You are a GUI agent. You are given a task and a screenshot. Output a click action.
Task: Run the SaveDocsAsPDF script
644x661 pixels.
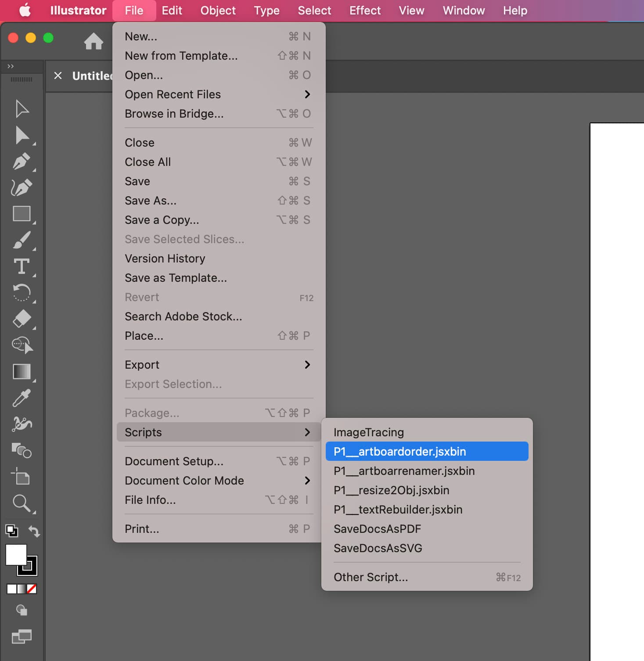[378, 529]
